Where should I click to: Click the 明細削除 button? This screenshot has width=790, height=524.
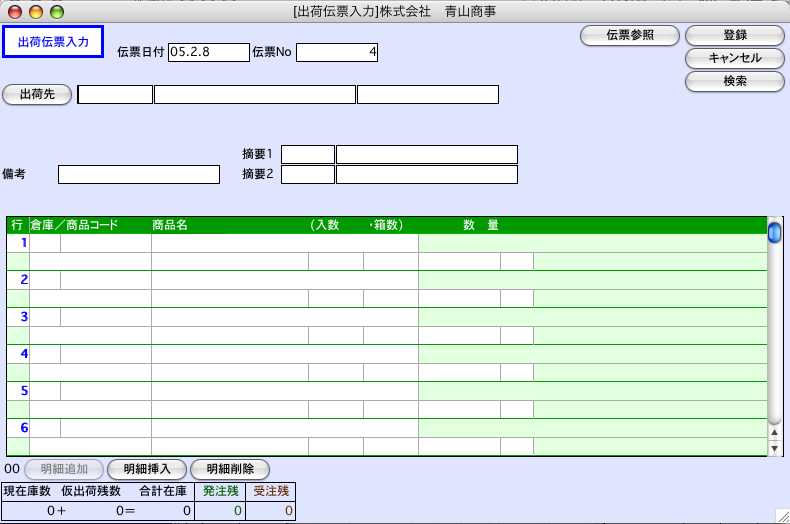point(230,468)
